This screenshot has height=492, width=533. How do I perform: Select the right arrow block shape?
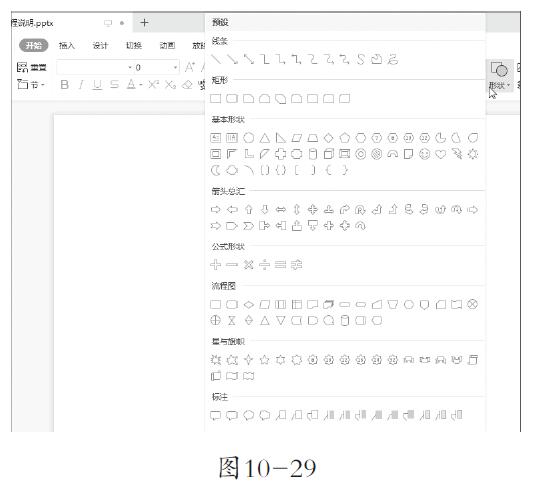click(216, 209)
